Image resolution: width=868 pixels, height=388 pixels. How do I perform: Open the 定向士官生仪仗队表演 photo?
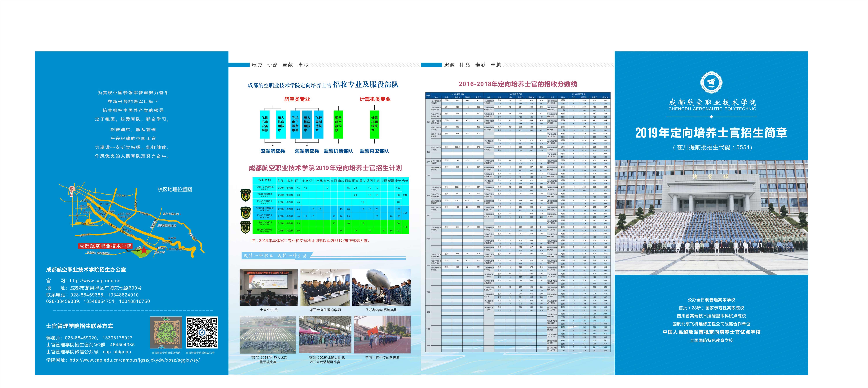382,334
